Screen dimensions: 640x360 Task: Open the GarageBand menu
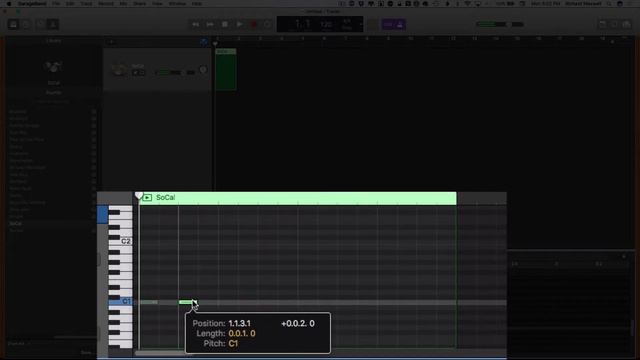coord(32,4)
